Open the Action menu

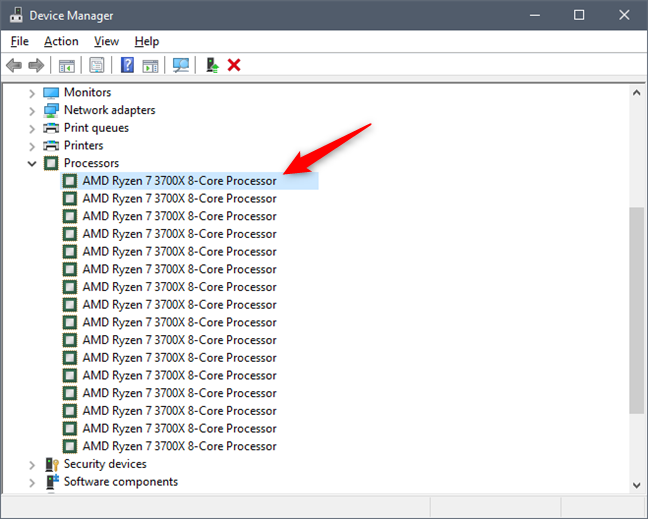[x=61, y=41]
